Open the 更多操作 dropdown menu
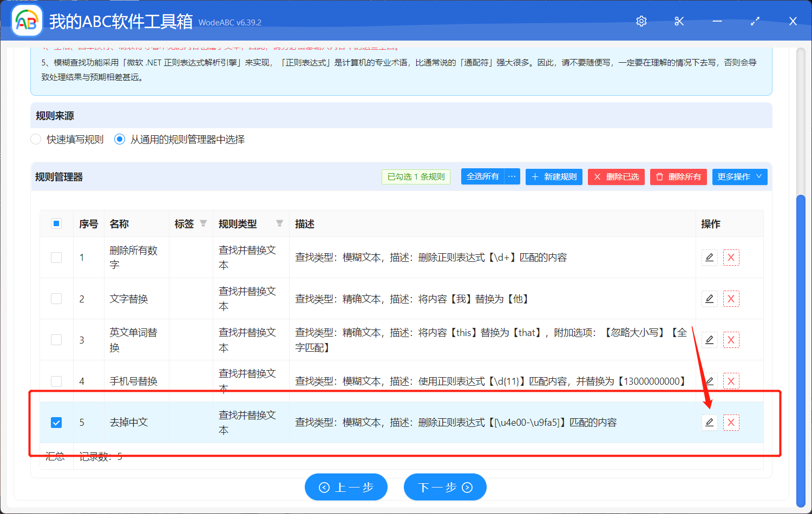This screenshot has height=514, width=812. click(739, 176)
